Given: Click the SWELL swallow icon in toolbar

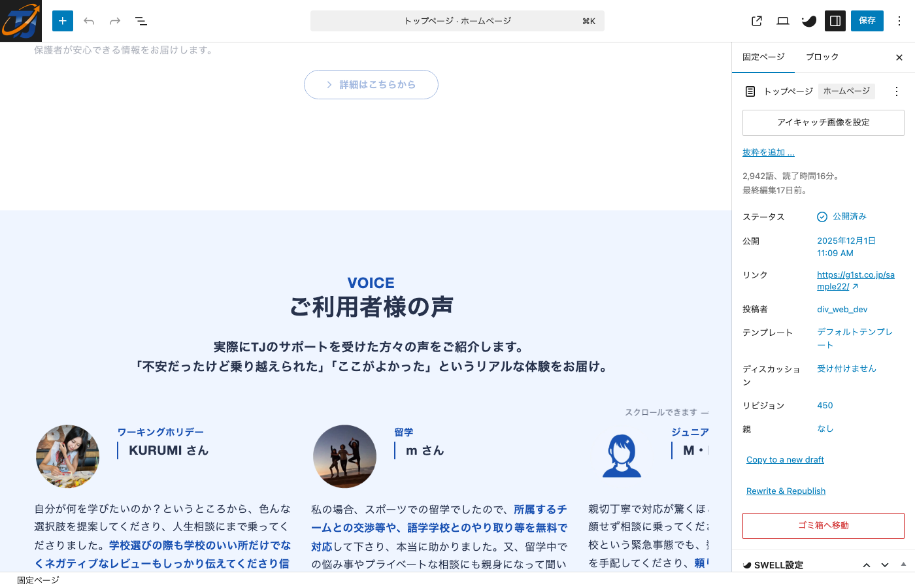Looking at the screenshot, I should pyautogui.click(x=808, y=21).
